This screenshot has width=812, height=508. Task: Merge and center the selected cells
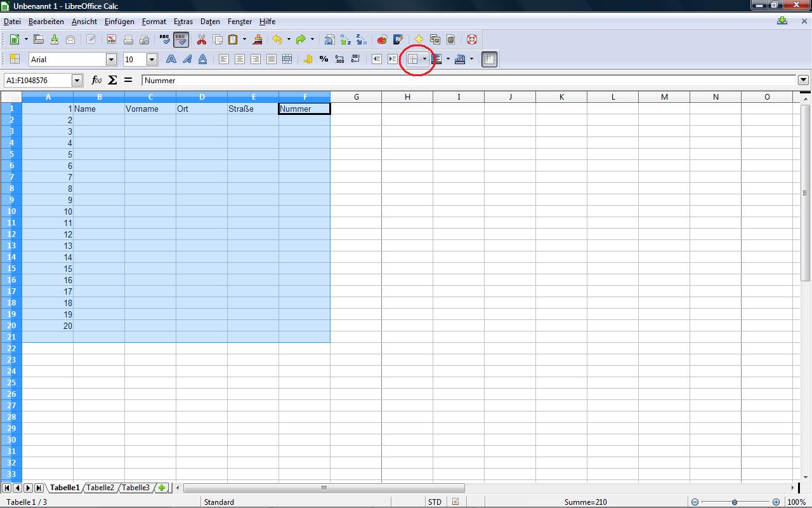coord(287,59)
